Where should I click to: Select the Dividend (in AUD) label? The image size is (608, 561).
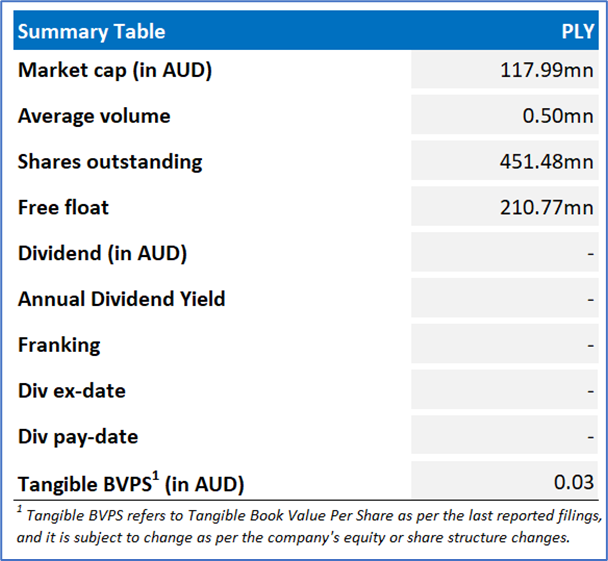(102, 253)
